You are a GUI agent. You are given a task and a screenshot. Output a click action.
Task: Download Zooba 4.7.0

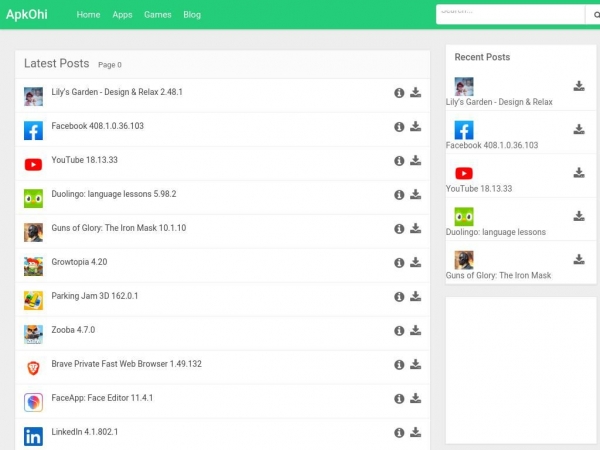click(416, 330)
